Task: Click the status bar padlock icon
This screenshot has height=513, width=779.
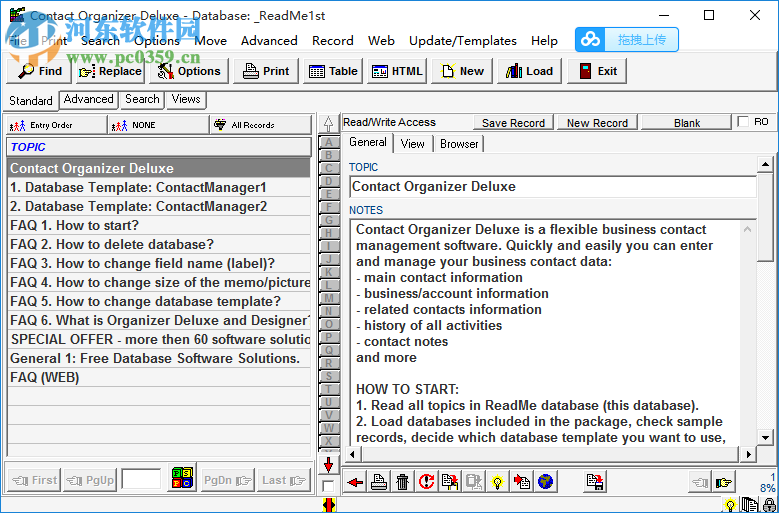Action: click(768, 505)
